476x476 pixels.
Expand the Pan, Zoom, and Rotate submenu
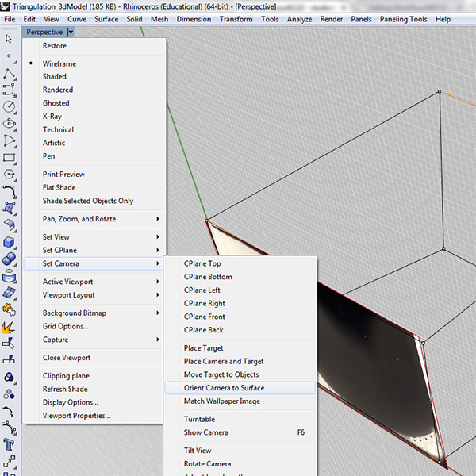click(x=94, y=219)
